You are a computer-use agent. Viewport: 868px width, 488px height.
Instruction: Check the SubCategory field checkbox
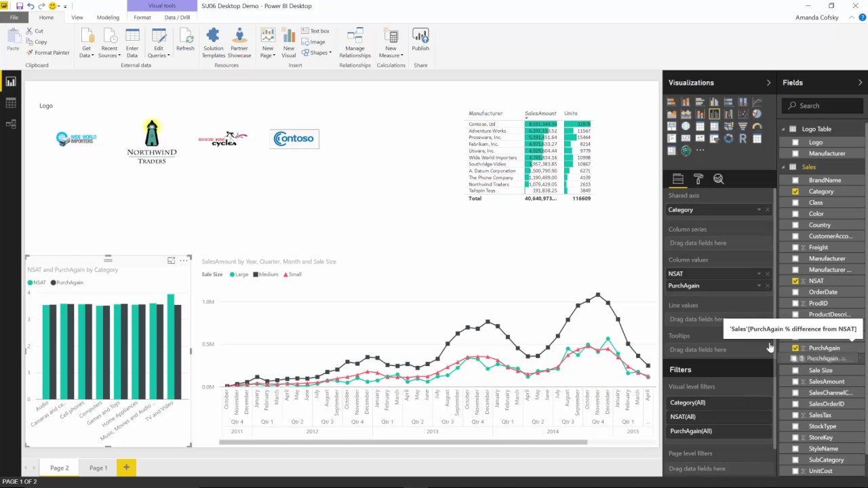point(795,460)
